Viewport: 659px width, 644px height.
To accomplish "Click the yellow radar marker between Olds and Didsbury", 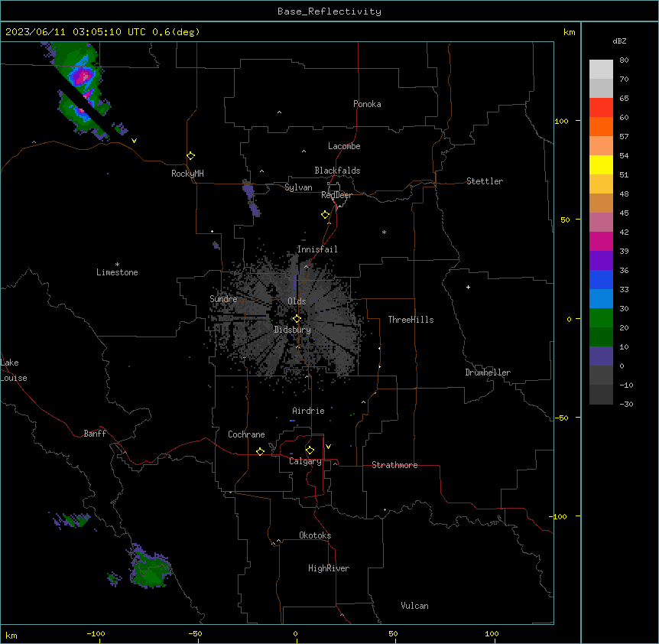I will click(x=297, y=319).
